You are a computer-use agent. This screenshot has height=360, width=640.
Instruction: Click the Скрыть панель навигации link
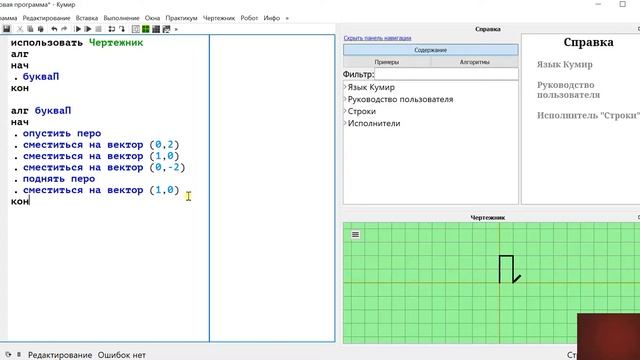pyautogui.click(x=377, y=38)
